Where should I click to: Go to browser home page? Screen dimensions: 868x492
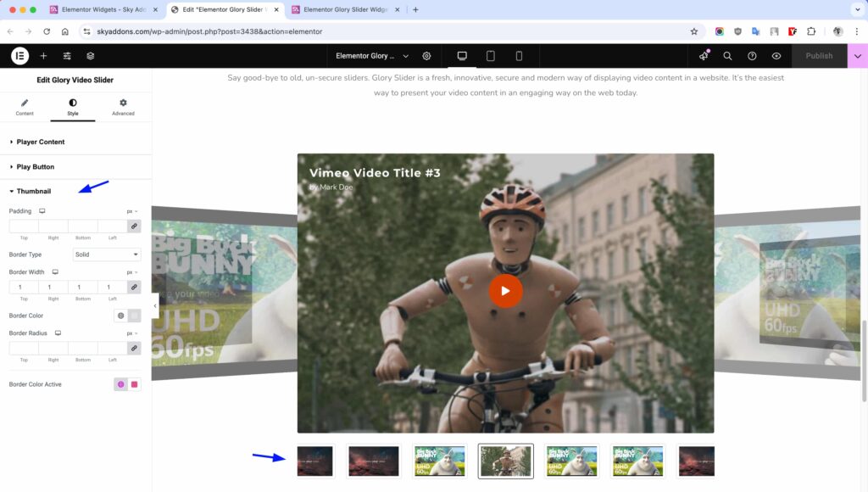point(64,31)
